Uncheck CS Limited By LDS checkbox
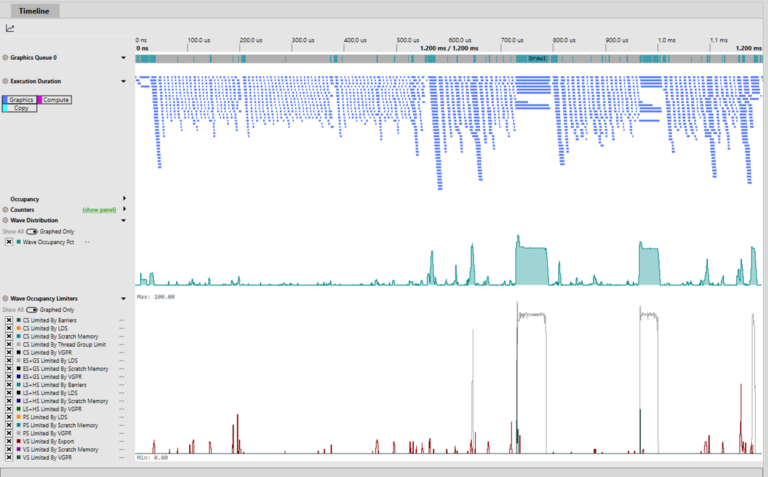The image size is (768, 477). click(9, 328)
